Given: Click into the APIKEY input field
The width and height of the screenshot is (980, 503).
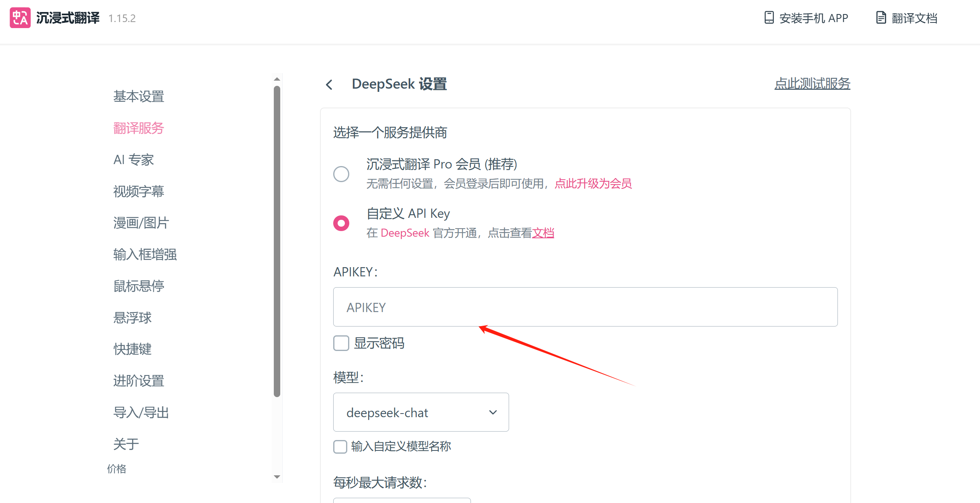Looking at the screenshot, I should [585, 307].
